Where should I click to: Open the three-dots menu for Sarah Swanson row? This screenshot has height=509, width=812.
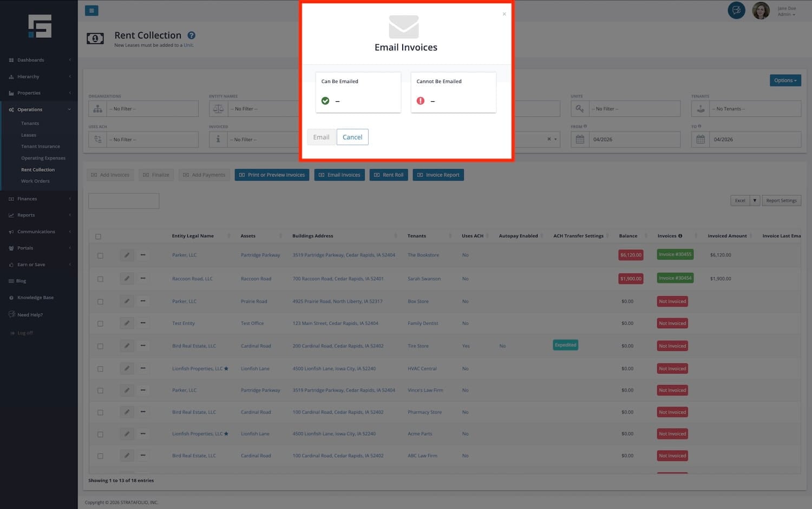pos(143,278)
